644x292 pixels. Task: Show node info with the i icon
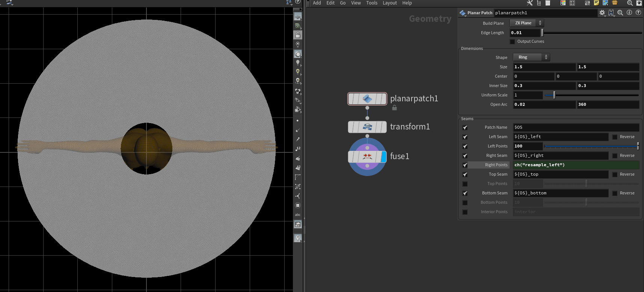pos(629,13)
